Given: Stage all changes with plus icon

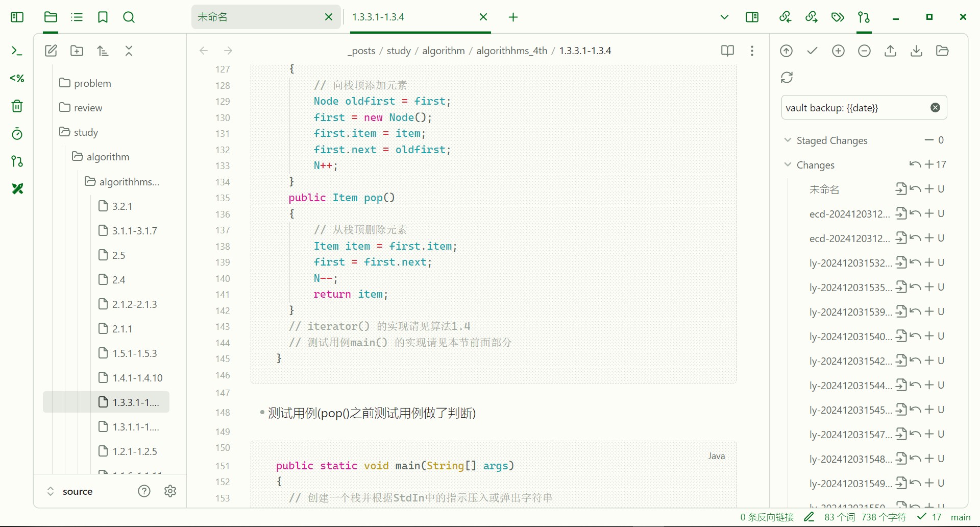Looking at the screenshot, I should (839, 51).
